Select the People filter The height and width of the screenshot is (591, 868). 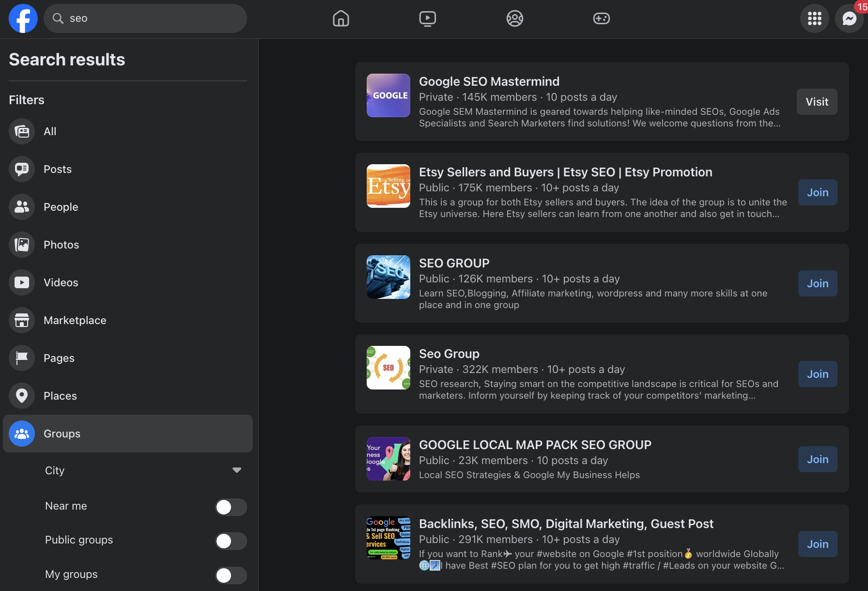[x=61, y=207]
